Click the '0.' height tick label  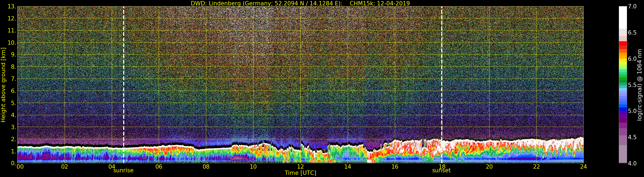pos(13,163)
